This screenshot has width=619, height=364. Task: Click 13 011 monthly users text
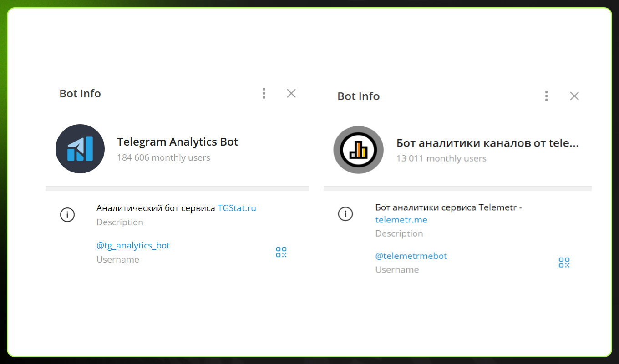point(441,158)
